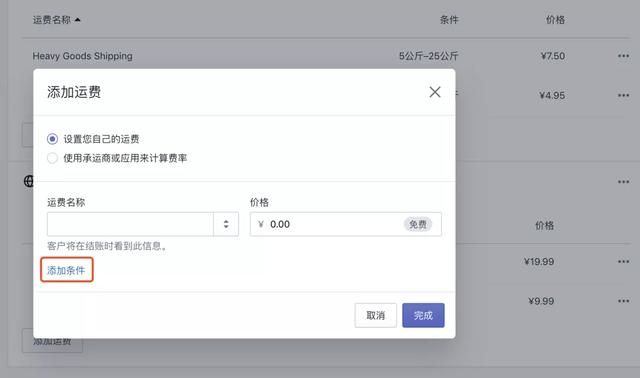The width and height of the screenshot is (640, 378).
Task: Open three-dot menu for ¥19.99 rate
Action: tap(623, 262)
